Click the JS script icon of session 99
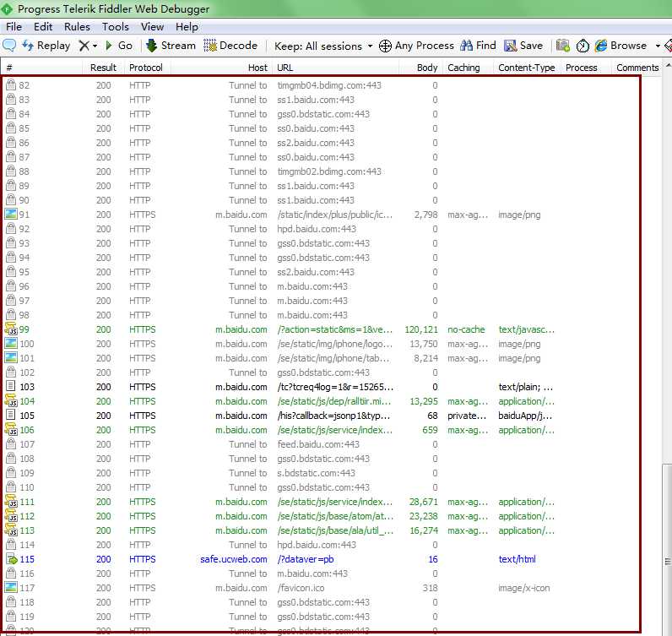The height and width of the screenshot is (636, 672). tap(11, 329)
